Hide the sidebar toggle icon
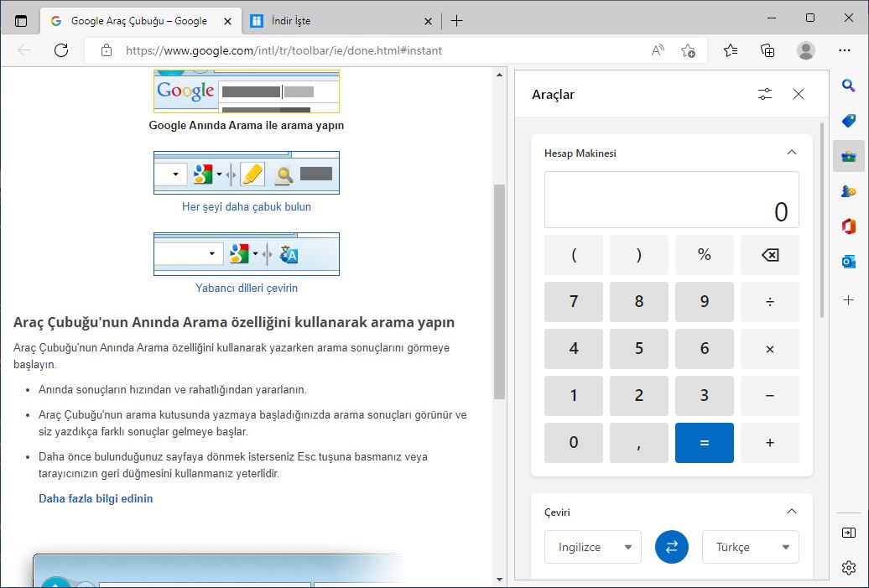This screenshot has width=869, height=588. coord(849,533)
